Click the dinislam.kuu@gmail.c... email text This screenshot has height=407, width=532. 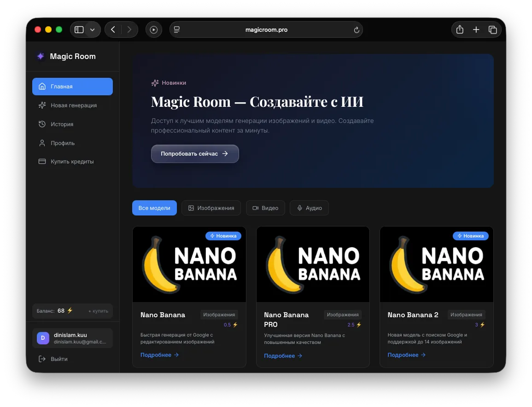pos(80,342)
